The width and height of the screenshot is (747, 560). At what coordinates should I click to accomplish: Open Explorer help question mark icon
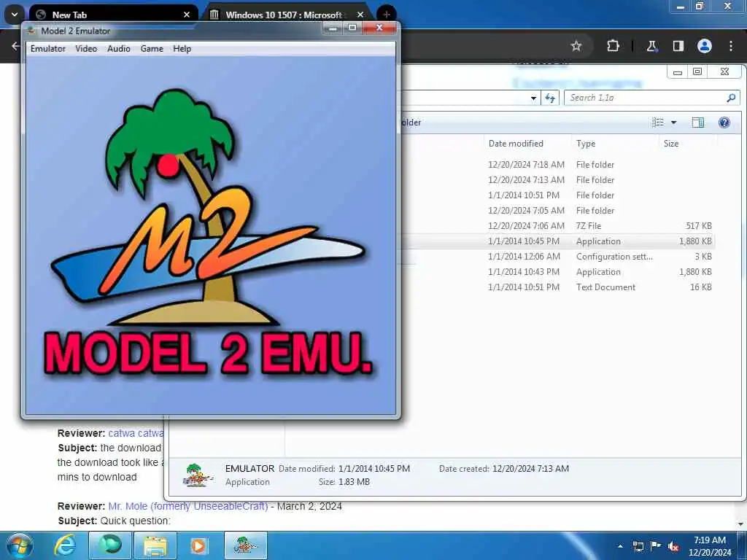(x=724, y=122)
